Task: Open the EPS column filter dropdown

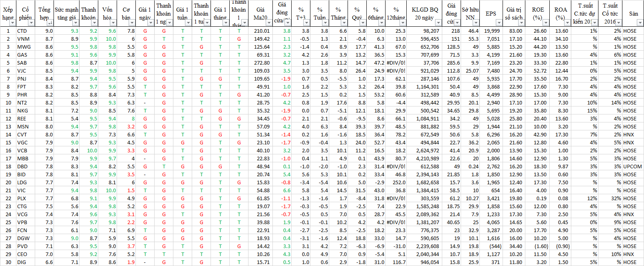Action: 499,23
